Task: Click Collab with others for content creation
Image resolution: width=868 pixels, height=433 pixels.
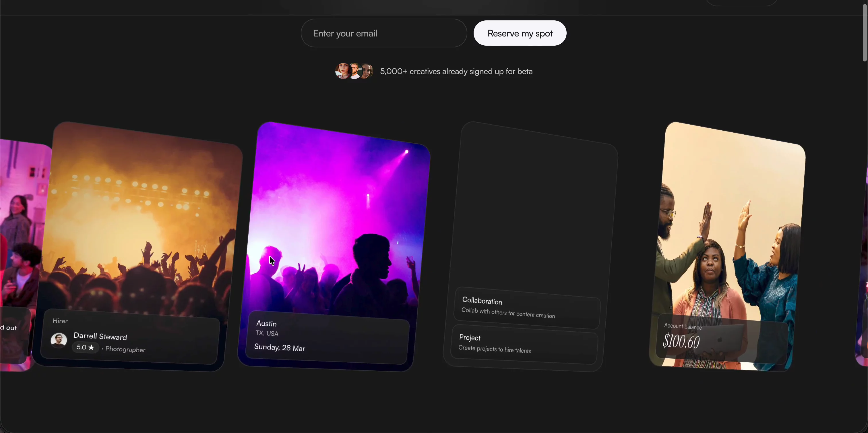Action: pyautogui.click(x=508, y=313)
